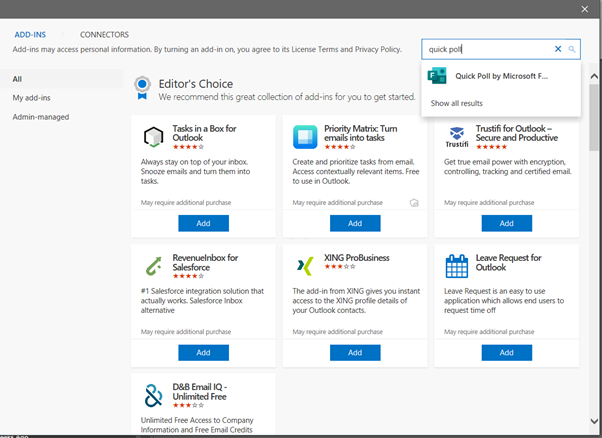Open My add-ins category
The height and width of the screenshot is (438, 602).
[32, 97]
